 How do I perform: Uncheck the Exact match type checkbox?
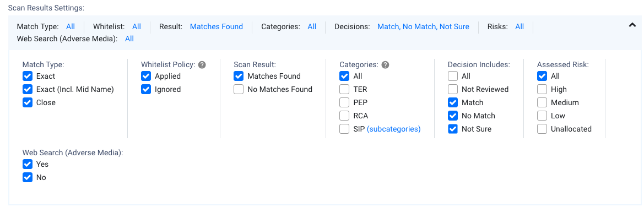pos(28,76)
